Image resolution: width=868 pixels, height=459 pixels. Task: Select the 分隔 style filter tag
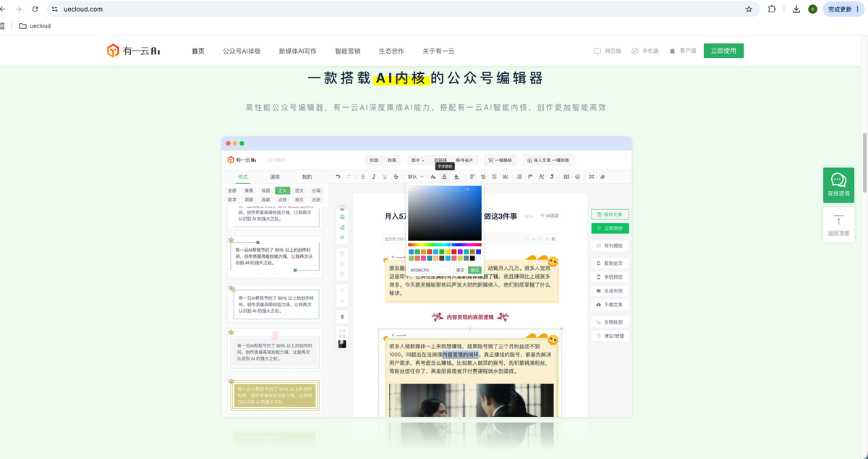coord(315,190)
